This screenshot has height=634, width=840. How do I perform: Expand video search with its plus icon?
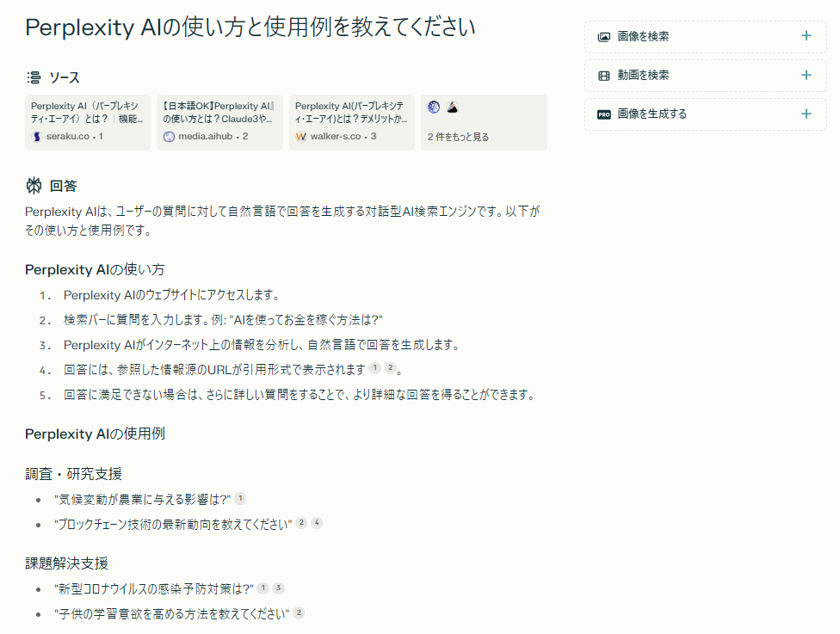pos(806,75)
